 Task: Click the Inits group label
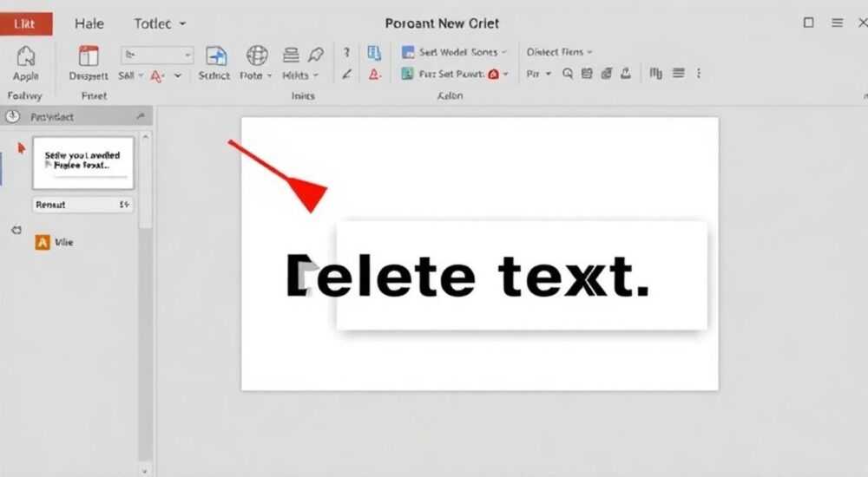[x=303, y=95]
